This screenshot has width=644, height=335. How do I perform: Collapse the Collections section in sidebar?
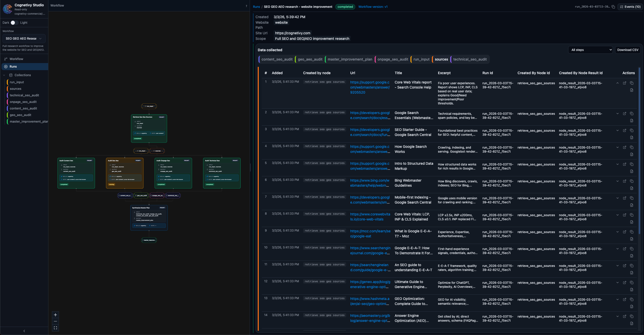click(4, 75)
